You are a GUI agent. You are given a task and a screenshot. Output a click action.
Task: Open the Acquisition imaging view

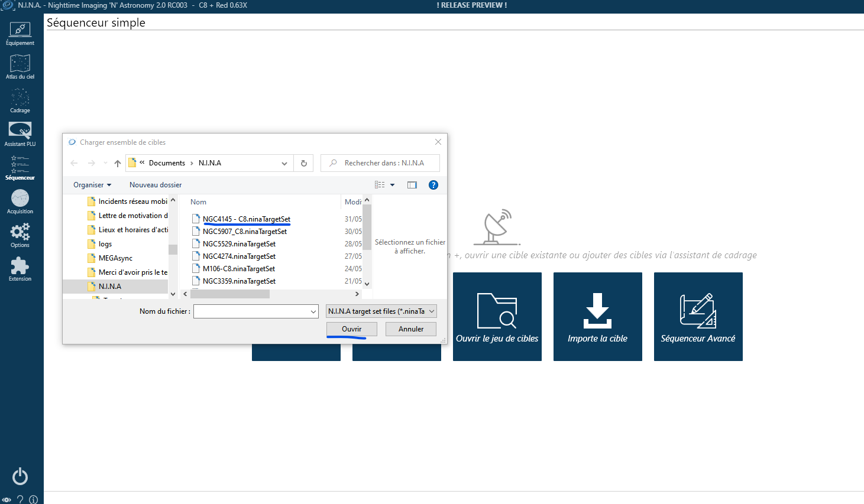click(x=20, y=201)
